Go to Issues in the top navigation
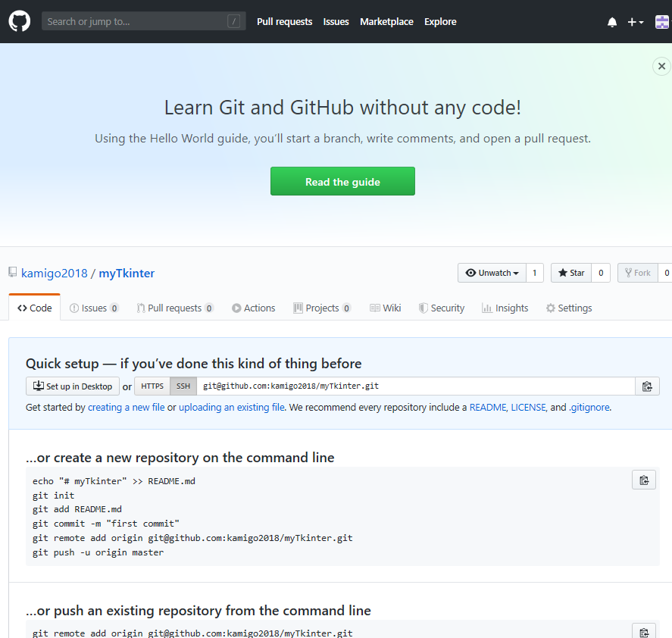This screenshot has width=672, height=638. click(x=336, y=22)
